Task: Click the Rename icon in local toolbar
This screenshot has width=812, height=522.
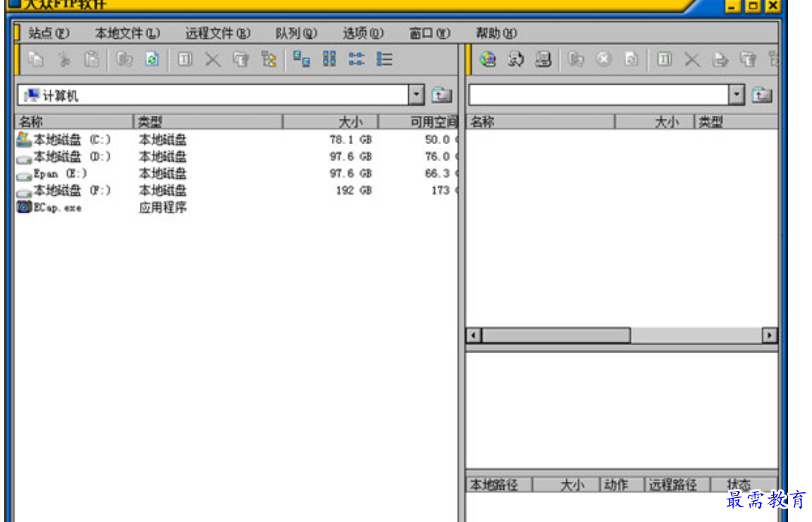Action: point(185,59)
